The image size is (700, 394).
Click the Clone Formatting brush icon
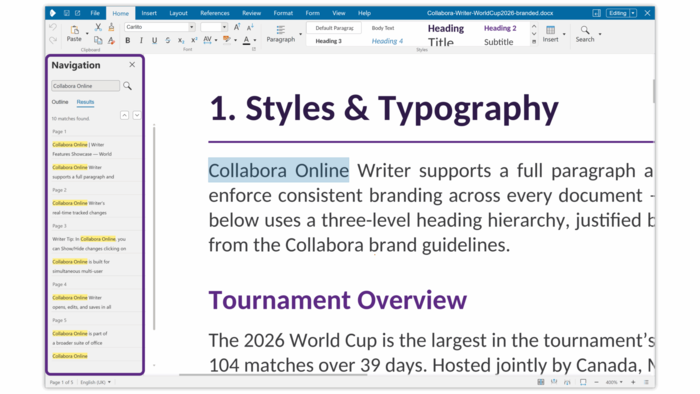111,27
